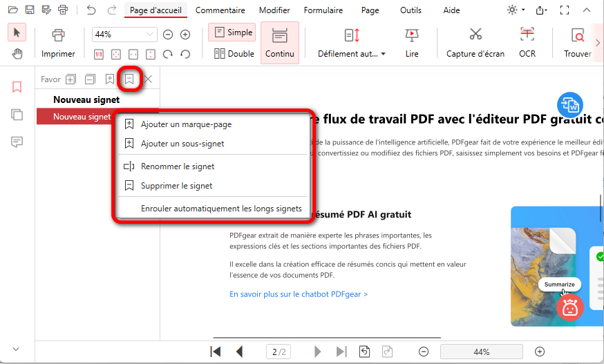The height and width of the screenshot is (364, 604).
Task: Click the small printer icon in the top bar
Action: (x=63, y=10)
